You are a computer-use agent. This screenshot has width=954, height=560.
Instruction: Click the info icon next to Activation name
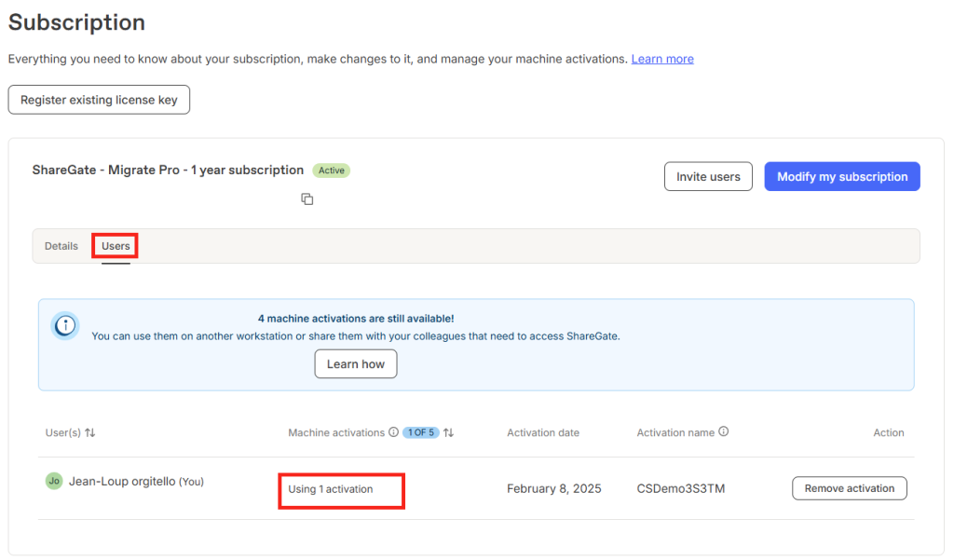(x=723, y=431)
